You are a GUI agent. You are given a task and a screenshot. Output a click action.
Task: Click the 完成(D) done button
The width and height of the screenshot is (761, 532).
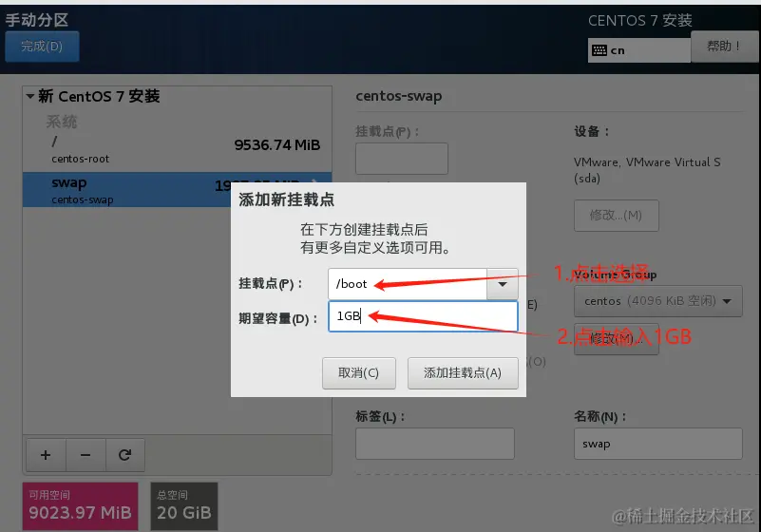pyautogui.click(x=42, y=47)
